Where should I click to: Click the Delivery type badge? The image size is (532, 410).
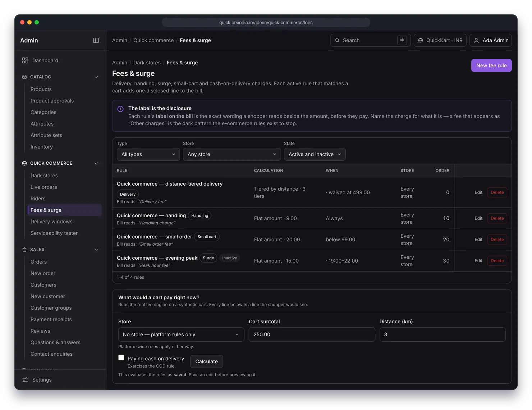pos(128,194)
